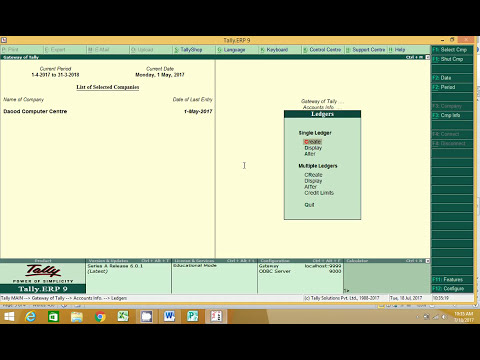Click Quit in the Ledgers menu
Screen dimensions: 480x360
click(x=309, y=205)
